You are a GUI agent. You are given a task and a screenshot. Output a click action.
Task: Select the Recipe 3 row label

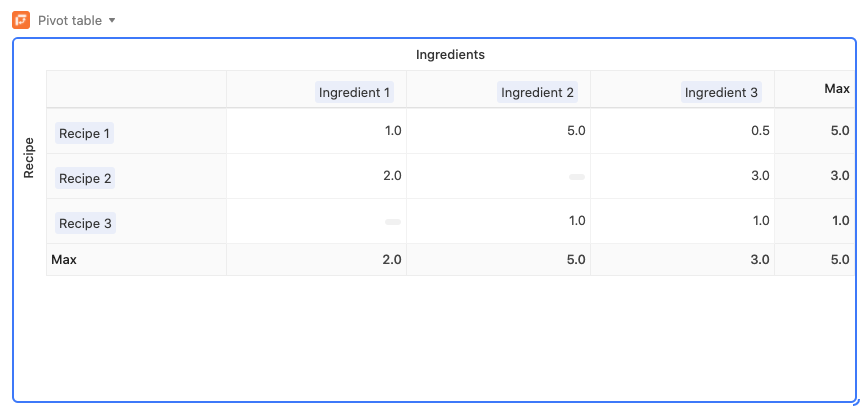point(85,223)
